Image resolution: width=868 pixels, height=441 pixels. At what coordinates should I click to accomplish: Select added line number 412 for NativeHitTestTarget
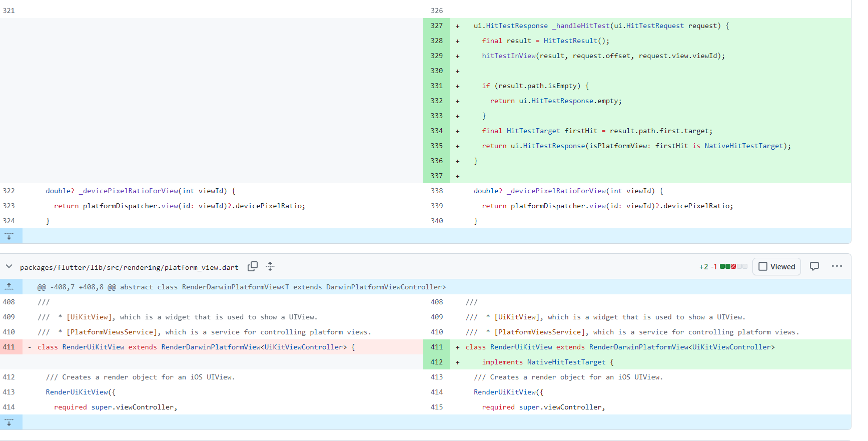pyautogui.click(x=436, y=362)
